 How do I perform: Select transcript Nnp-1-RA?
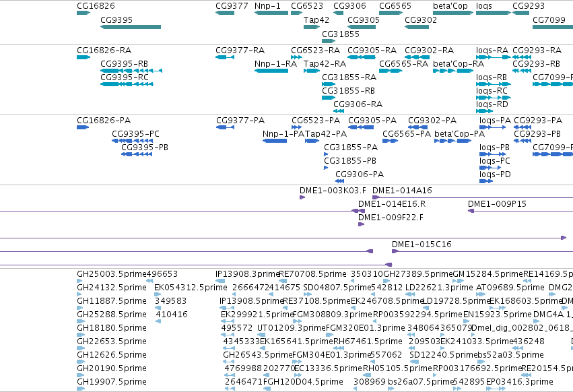[275, 63]
